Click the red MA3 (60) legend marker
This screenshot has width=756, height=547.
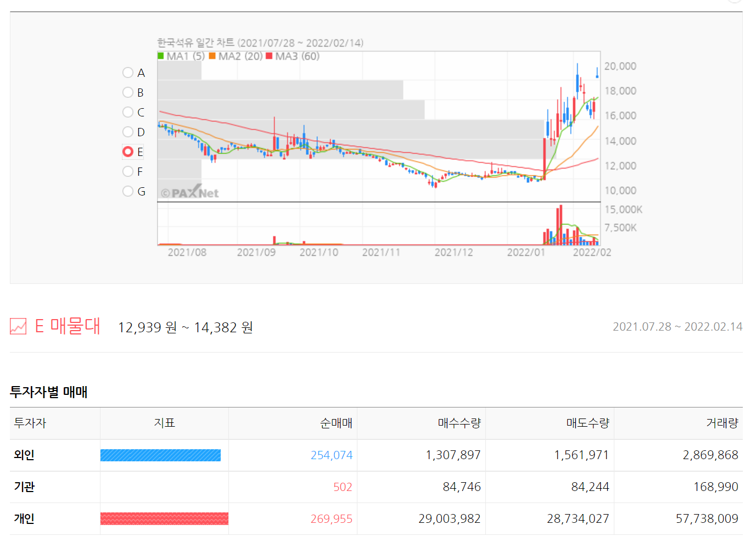269,56
